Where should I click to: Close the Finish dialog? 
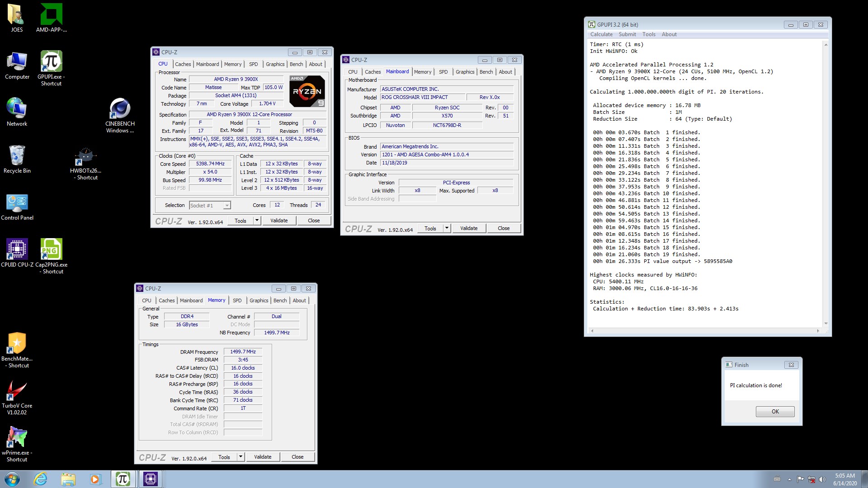click(x=791, y=365)
